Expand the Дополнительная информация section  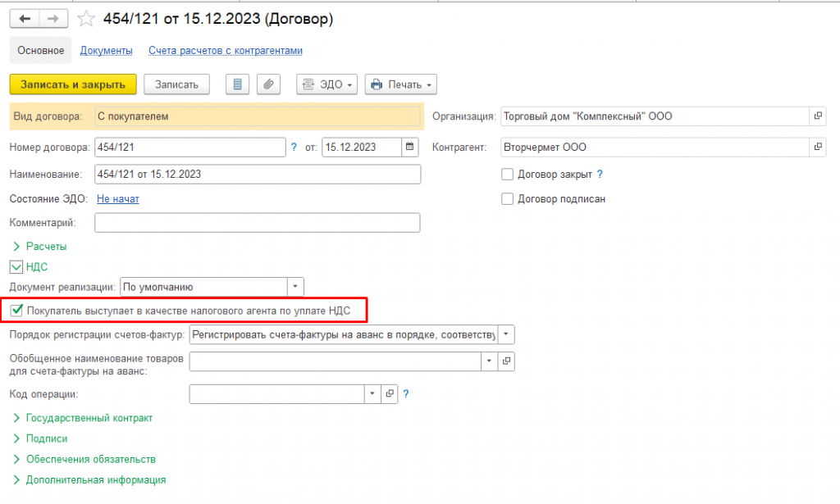[89, 480]
